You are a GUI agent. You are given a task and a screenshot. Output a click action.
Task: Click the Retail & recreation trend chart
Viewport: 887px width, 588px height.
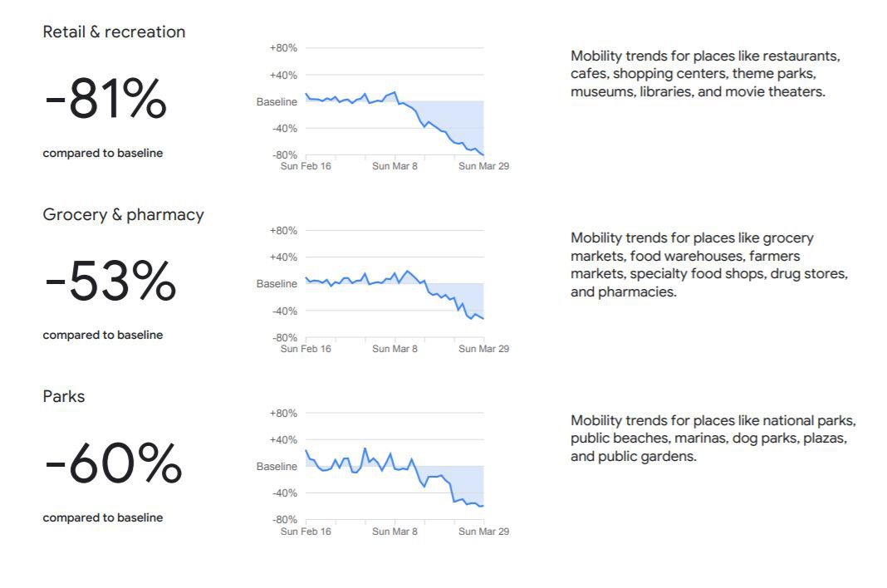394,102
